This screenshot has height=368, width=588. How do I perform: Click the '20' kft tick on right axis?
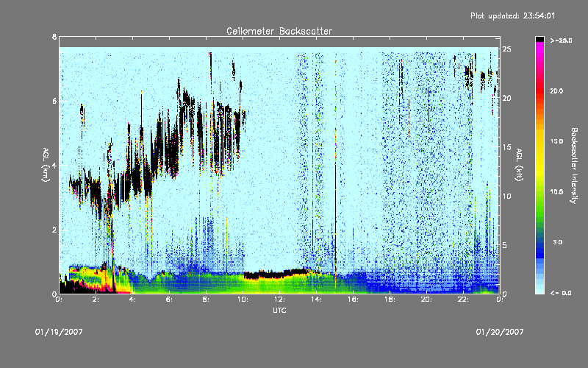point(507,99)
